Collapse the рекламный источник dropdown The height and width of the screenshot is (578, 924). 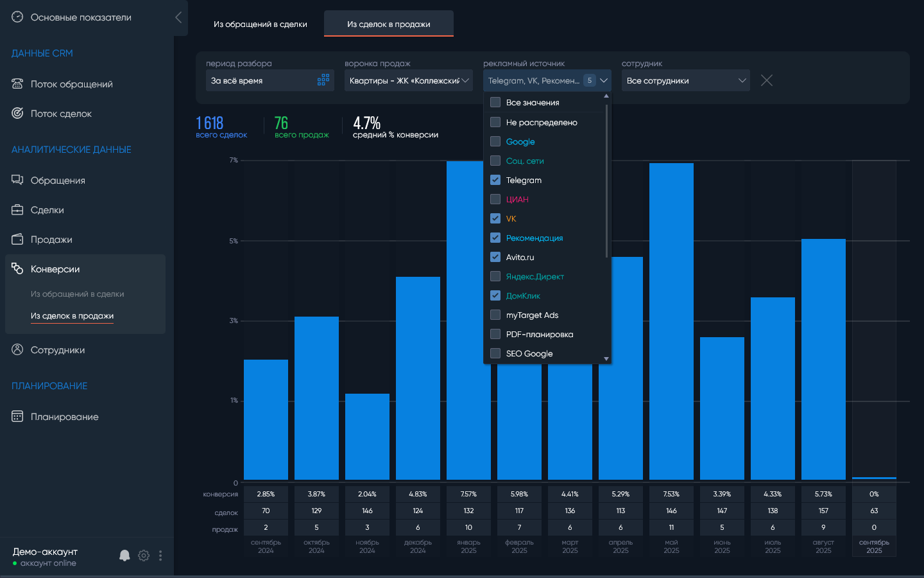click(603, 80)
